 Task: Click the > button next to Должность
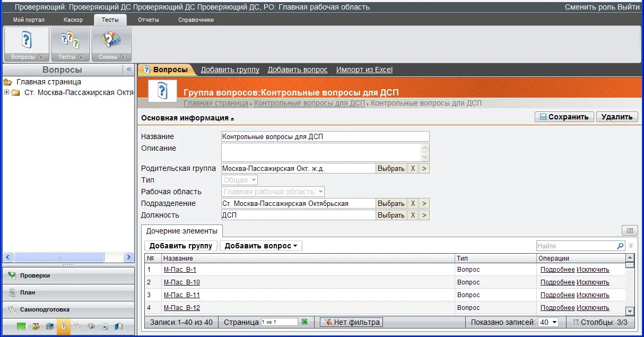click(x=424, y=215)
